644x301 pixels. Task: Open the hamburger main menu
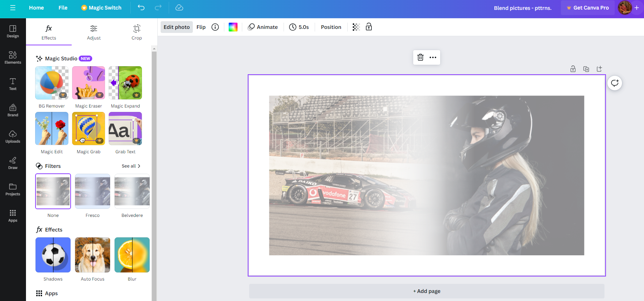click(x=13, y=8)
